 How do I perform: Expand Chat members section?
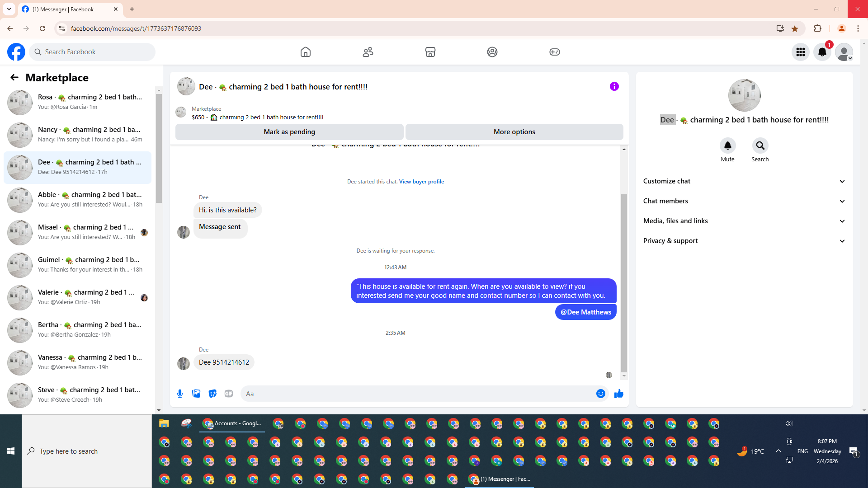coord(744,201)
